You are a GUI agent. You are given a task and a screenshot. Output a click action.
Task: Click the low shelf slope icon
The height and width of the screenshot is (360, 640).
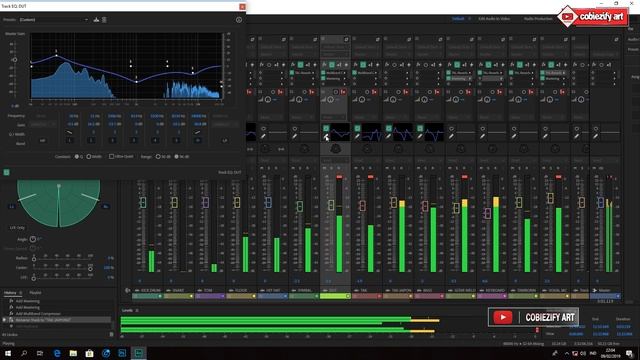coord(70,132)
